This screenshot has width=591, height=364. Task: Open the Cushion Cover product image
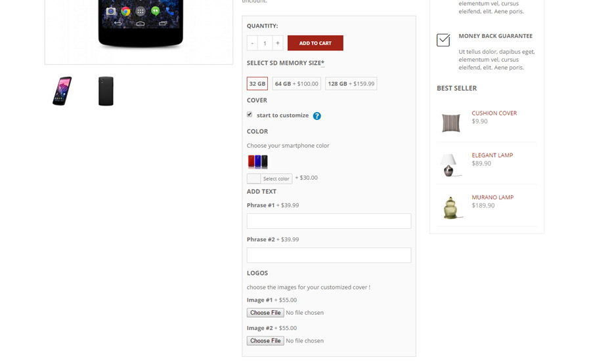click(x=450, y=123)
